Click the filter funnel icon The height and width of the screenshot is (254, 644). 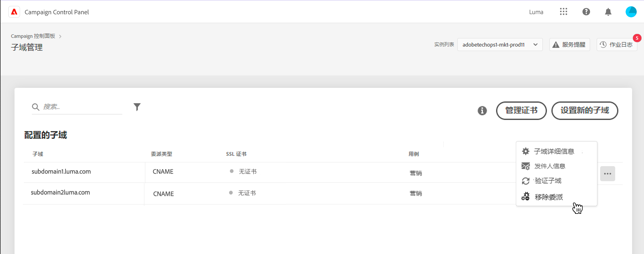(137, 107)
